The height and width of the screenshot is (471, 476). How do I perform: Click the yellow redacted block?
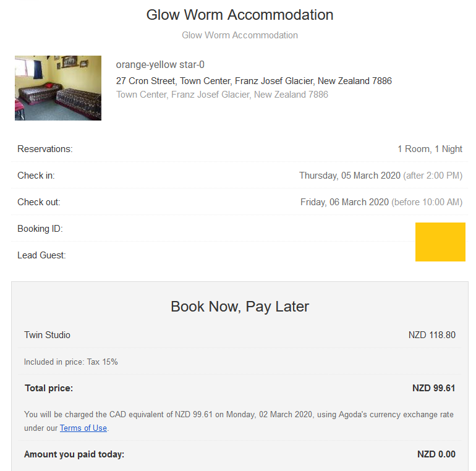(440, 242)
